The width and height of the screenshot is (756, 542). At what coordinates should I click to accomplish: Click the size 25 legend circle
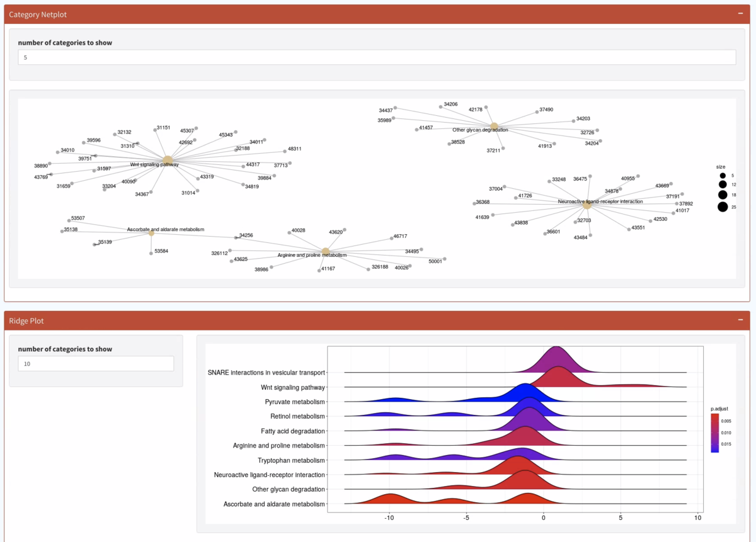tap(723, 207)
